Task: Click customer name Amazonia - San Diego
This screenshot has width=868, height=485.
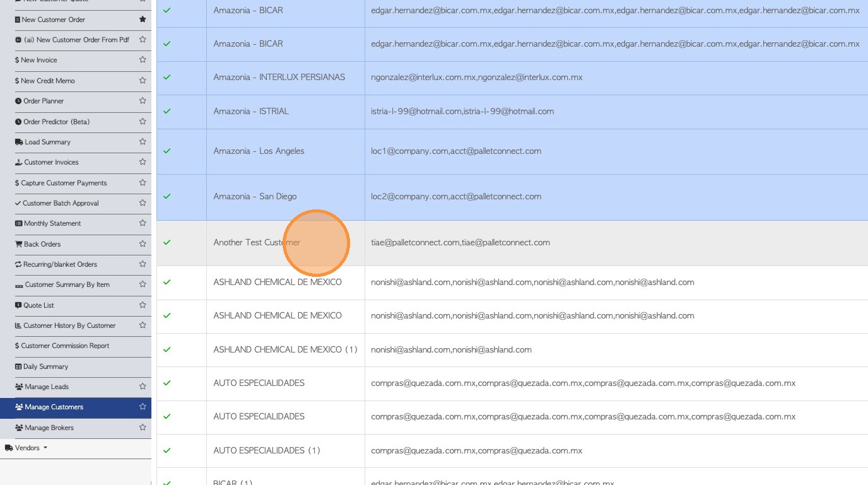Action: (255, 196)
